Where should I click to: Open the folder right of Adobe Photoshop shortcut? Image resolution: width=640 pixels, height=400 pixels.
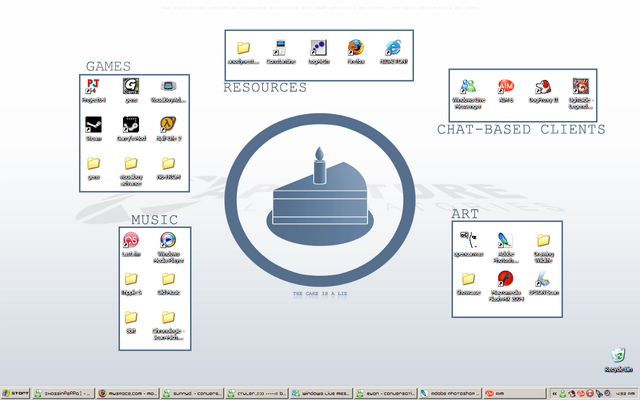(543, 240)
